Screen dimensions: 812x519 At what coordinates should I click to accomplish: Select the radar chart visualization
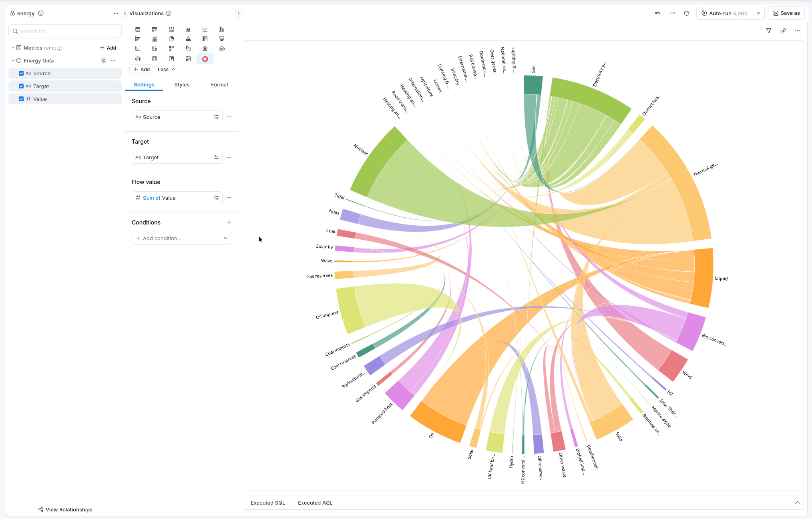(x=205, y=48)
